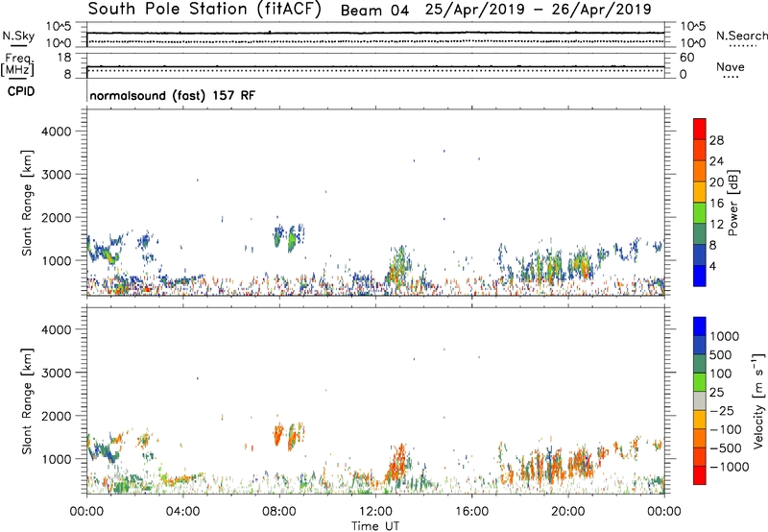Image resolution: width=768 pixels, height=532 pixels.
Task: Click the gray band of the Velocity colorbar
Action: [700, 400]
